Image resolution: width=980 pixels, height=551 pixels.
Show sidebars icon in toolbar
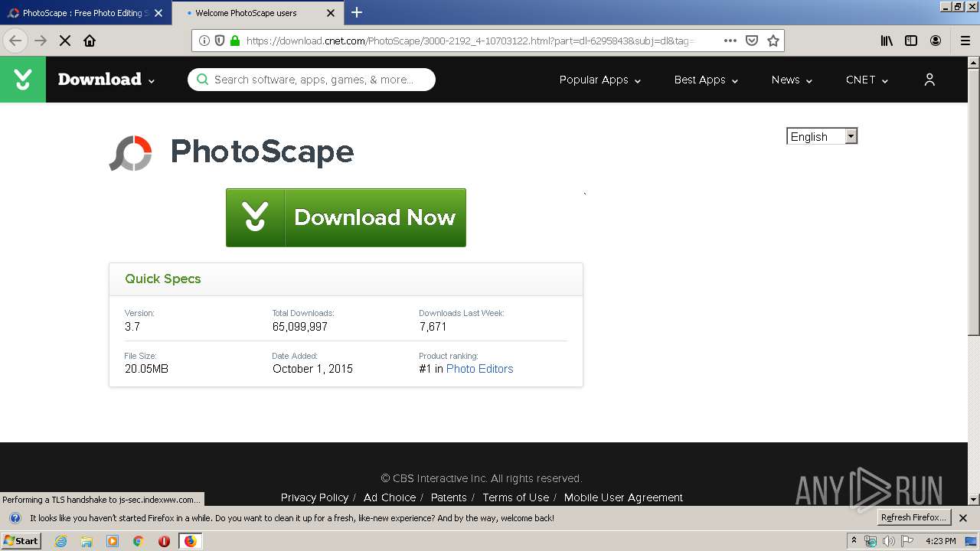(x=911, y=41)
